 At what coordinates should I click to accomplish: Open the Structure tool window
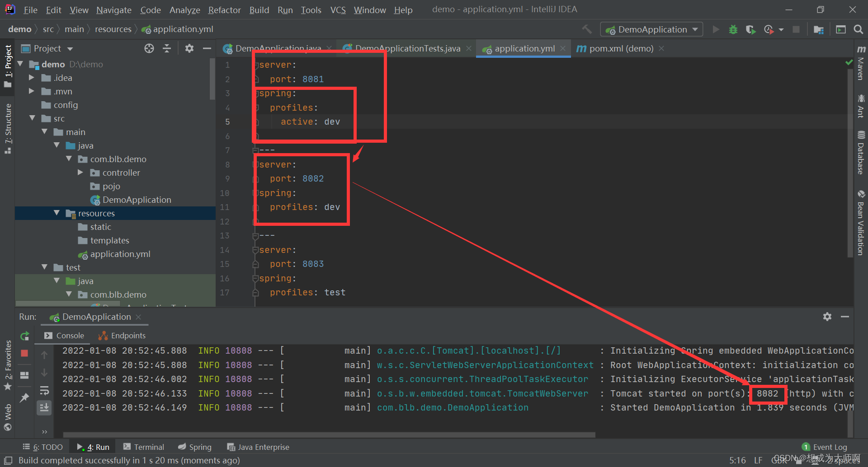click(x=8, y=128)
